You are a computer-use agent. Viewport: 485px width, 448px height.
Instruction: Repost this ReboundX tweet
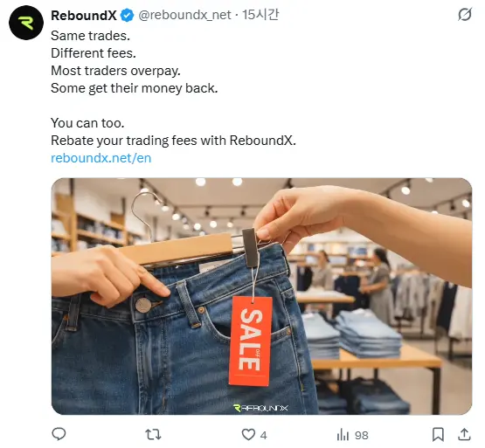tap(153, 434)
